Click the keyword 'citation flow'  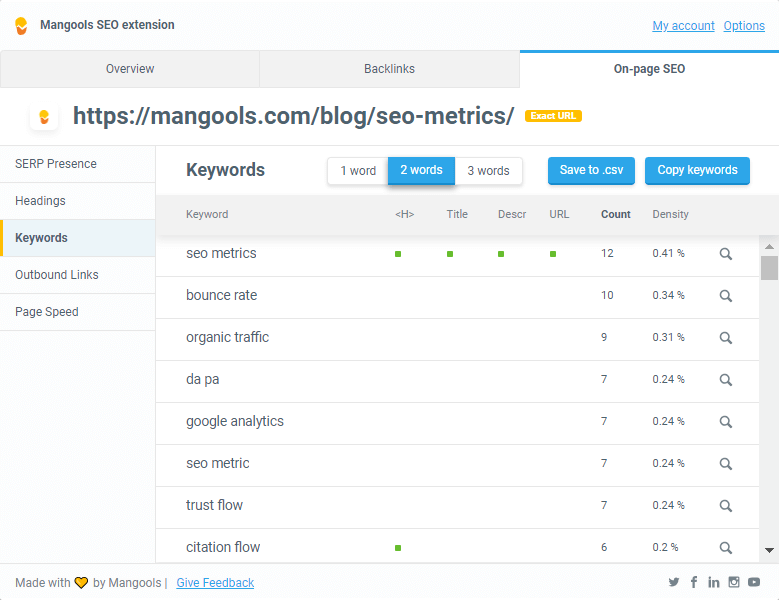tap(223, 547)
